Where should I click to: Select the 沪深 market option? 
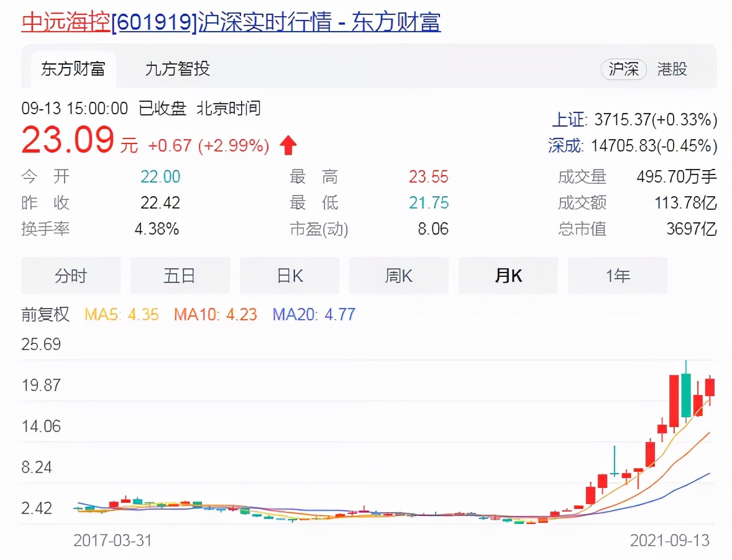click(x=623, y=70)
